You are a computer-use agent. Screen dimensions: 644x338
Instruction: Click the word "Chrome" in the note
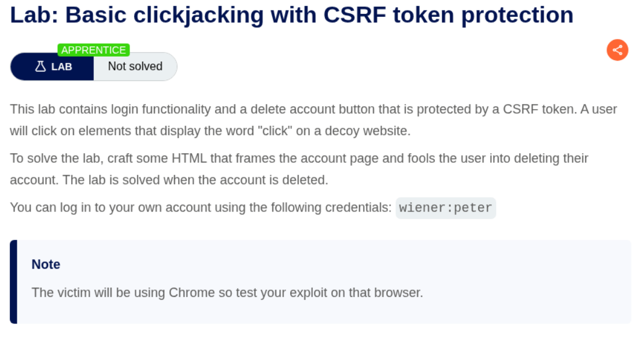coord(193,292)
